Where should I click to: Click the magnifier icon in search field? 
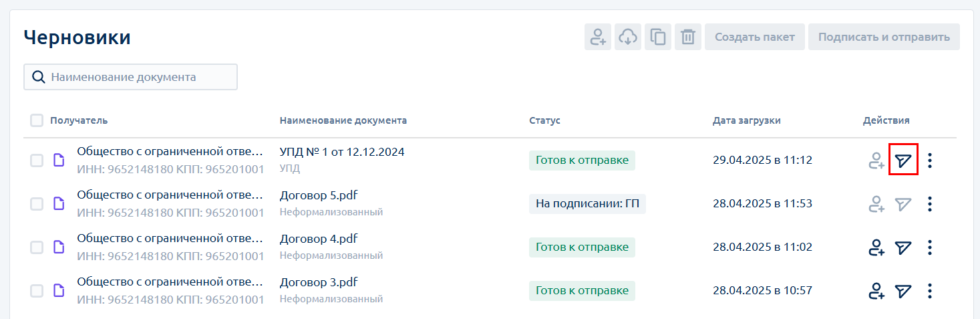click(x=38, y=77)
